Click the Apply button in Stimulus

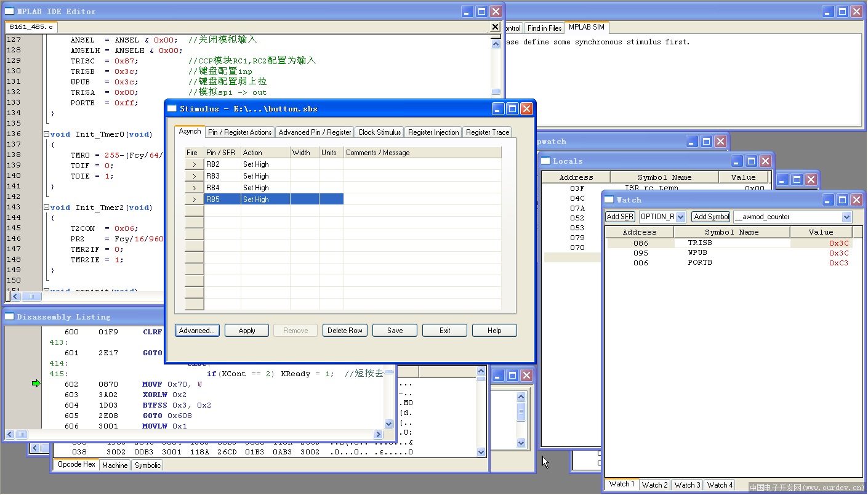pyautogui.click(x=247, y=331)
